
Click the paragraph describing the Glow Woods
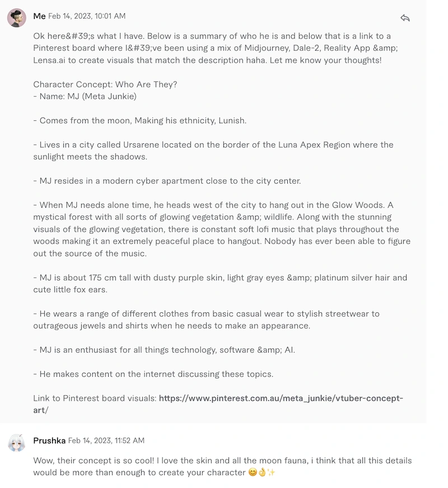click(x=222, y=229)
